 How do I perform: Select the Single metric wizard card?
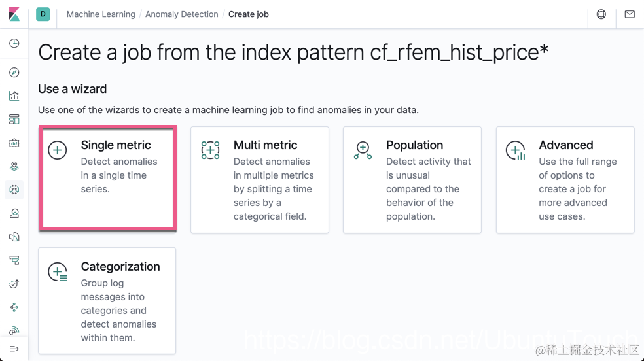(x=108, y=179)
